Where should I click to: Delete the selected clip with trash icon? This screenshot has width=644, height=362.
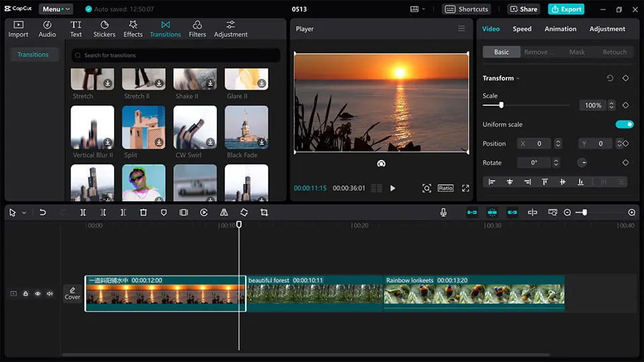[x=143, y=212]
